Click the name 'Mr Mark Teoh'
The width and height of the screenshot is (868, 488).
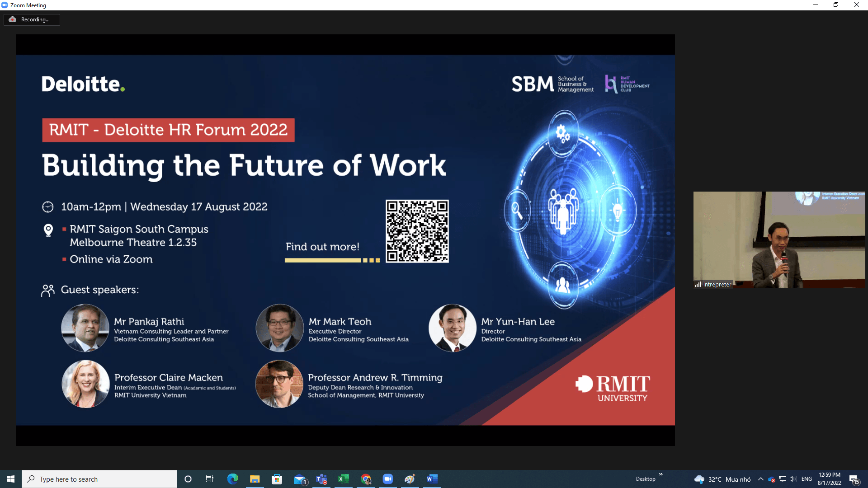340,322
